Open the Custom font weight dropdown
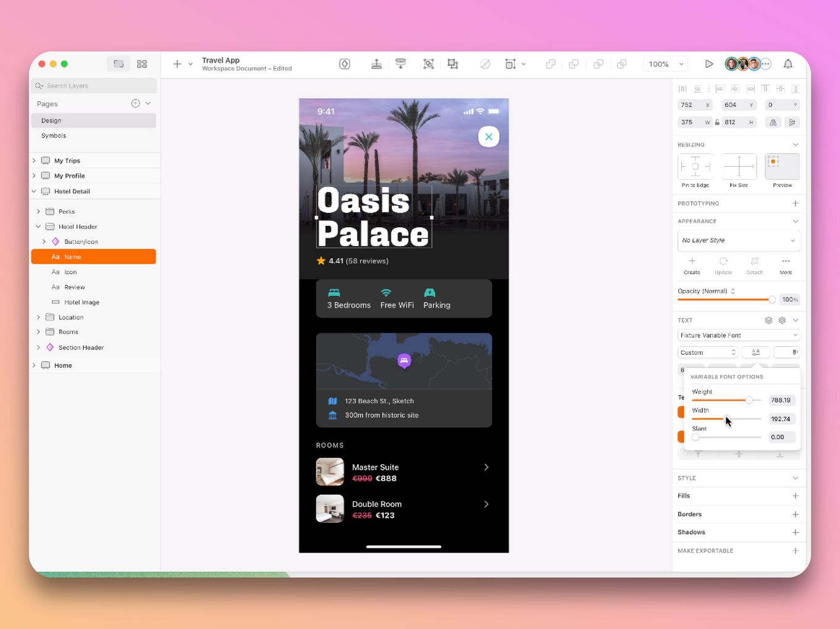 click(708, 352)
